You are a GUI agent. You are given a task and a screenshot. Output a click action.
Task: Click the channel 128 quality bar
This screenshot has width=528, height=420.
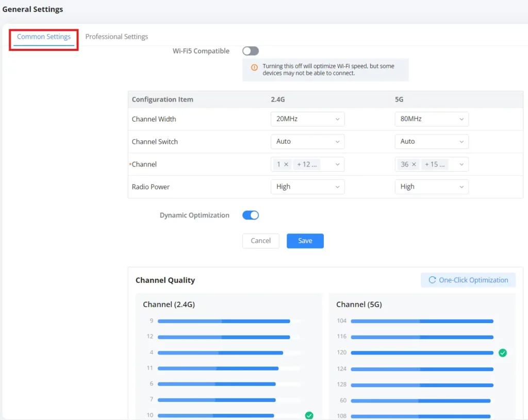click(x=422, y=385)
